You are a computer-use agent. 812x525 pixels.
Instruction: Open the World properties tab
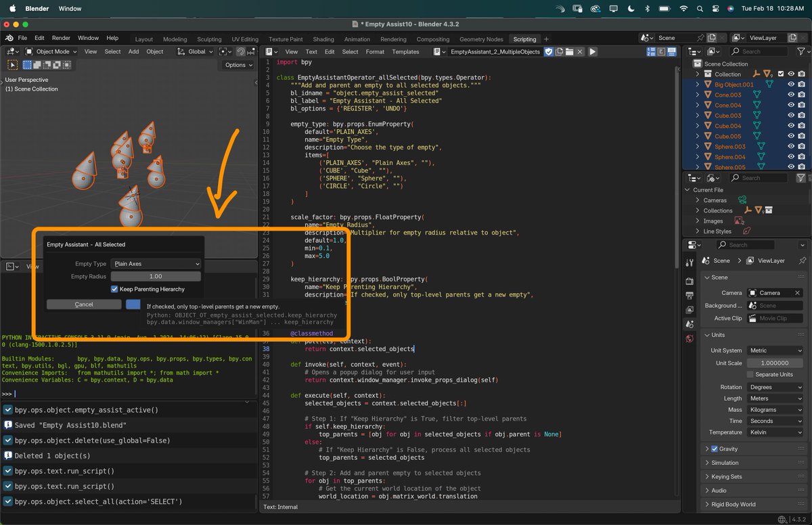point(690,338)
